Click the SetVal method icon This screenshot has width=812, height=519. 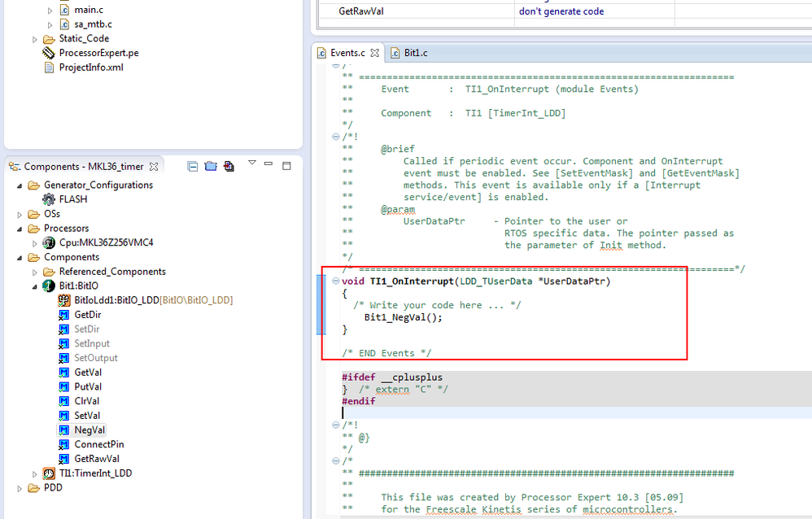63,416
